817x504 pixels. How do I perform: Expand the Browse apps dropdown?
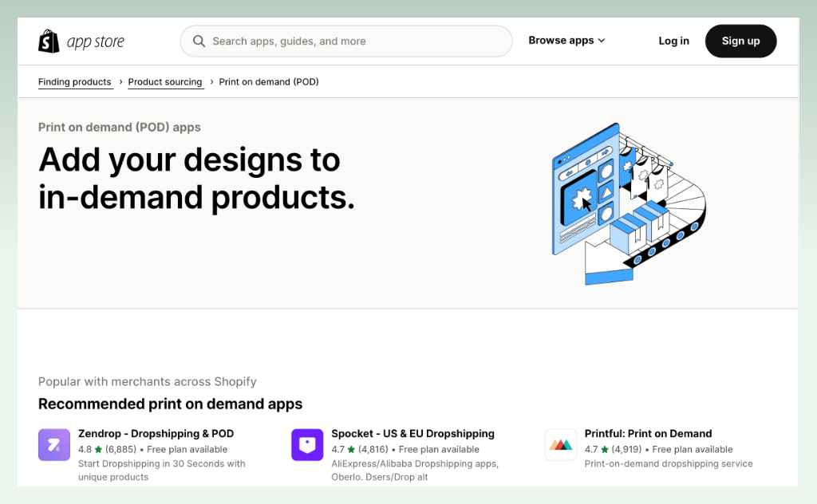pyautogui.click(x=566, y=41)
